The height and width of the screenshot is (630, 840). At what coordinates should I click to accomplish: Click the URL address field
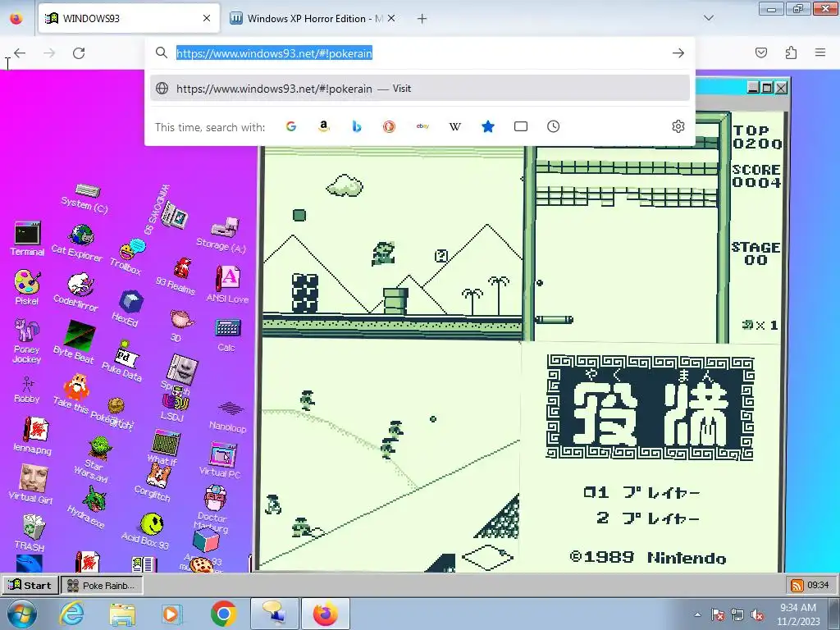coord(419,53)
